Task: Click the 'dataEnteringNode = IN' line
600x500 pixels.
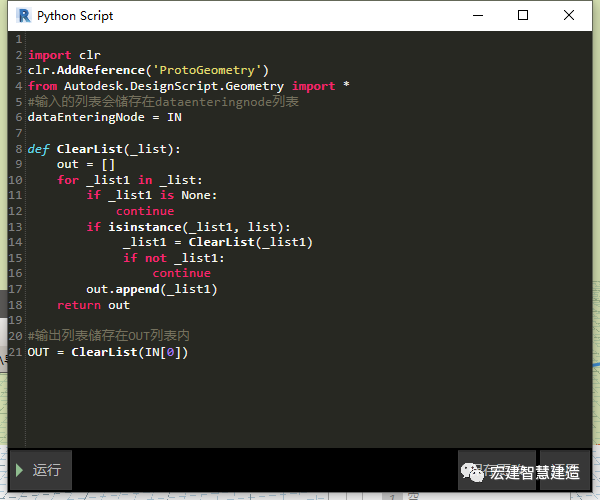Action: tap(105, 117)
